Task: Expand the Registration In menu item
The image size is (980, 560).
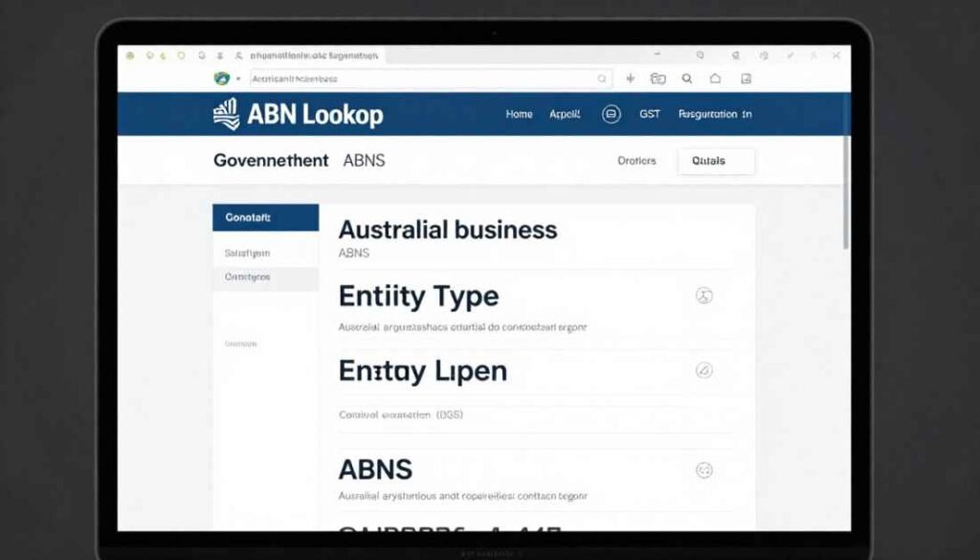Action: click(x=715, y=113)
